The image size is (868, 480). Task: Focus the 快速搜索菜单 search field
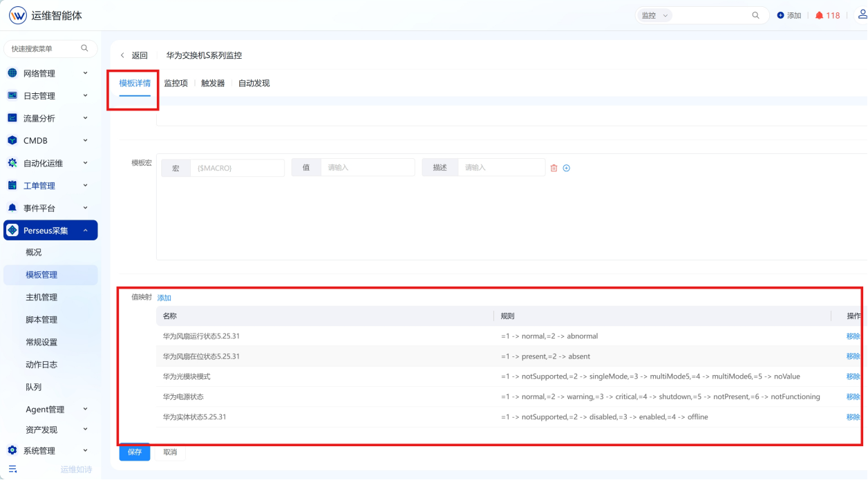pyautogui.click(x=50, y=48)
